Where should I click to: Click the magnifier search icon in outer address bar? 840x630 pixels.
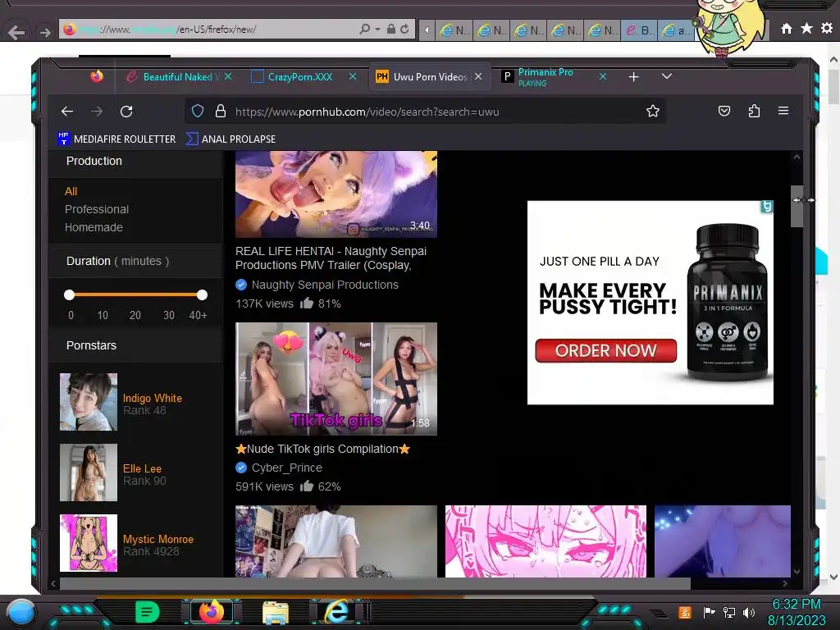pyautogui.click(x=365, y=29)
